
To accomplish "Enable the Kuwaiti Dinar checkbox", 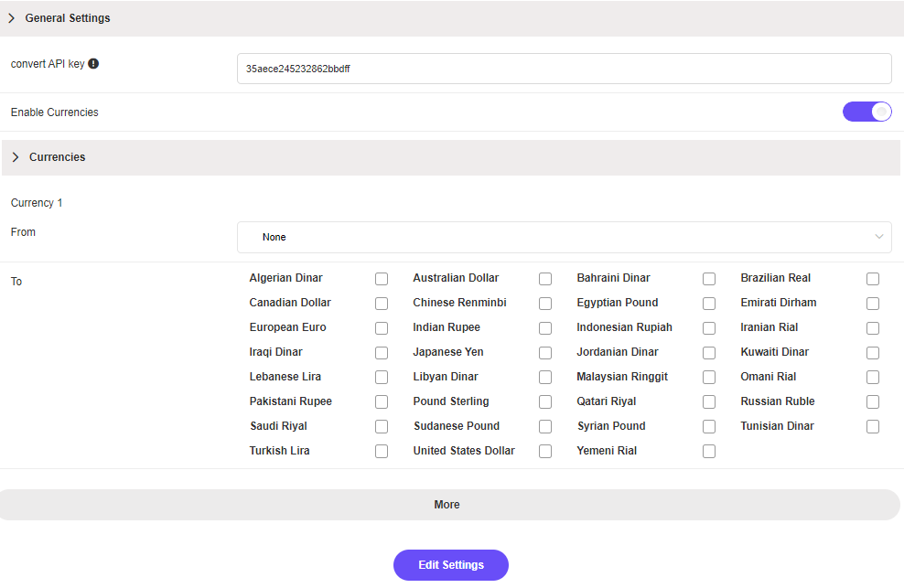I will click(x=873, y=353).
